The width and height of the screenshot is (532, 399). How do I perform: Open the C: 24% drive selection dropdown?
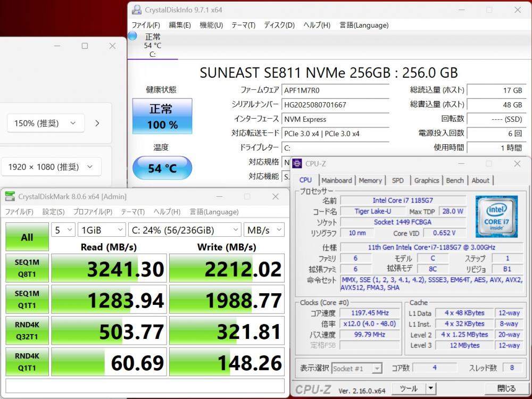[x=185, y=230]
